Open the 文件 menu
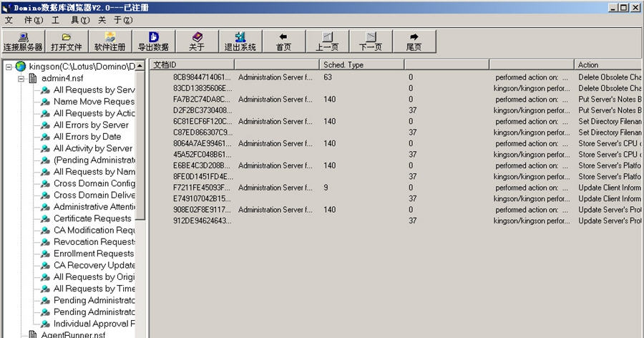 24,20
